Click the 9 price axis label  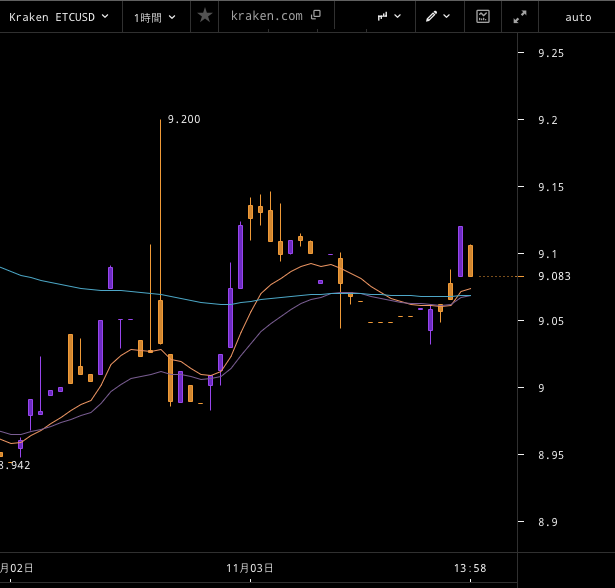tap(541, 388)
